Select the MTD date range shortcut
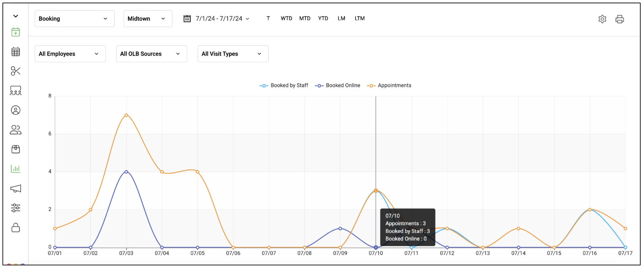 [305, 19]
